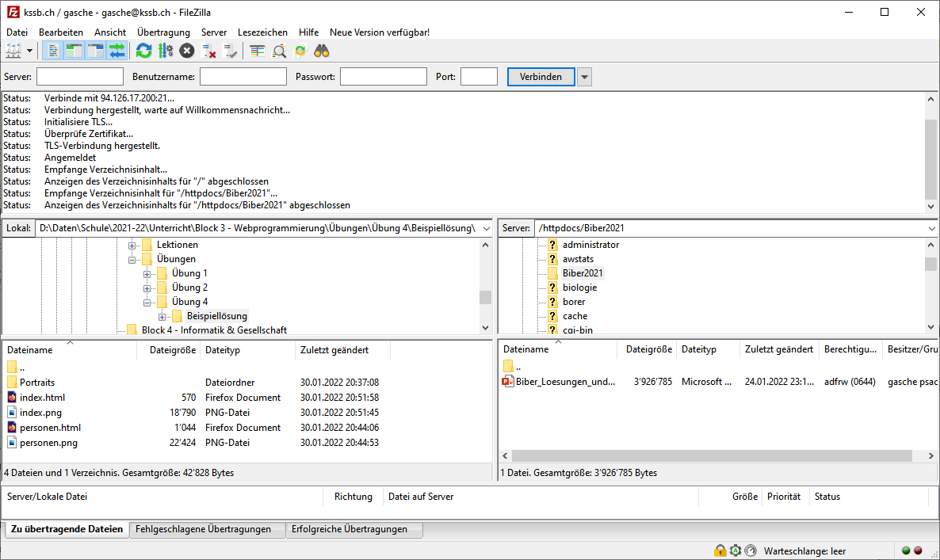Screen dimensions: 940x560
Task: Expand the Lektionen folder
Action: 132,245
